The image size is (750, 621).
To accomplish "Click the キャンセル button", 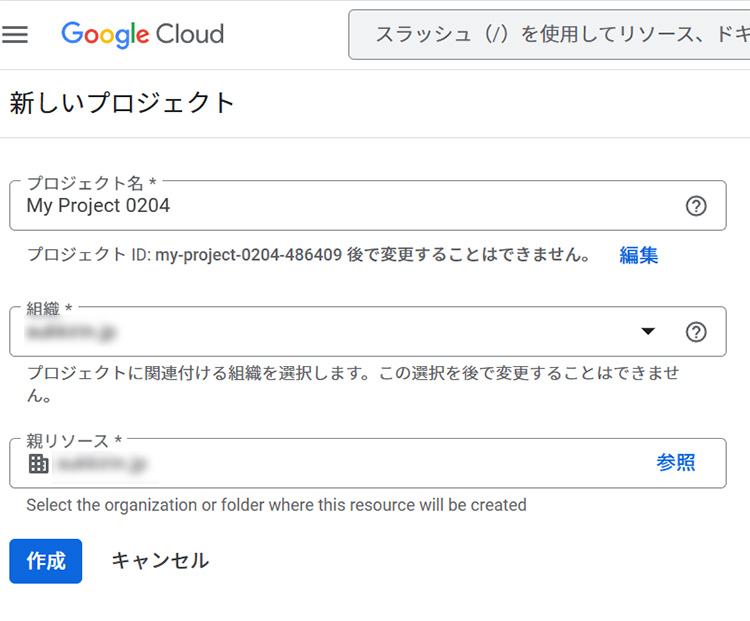I will pos(160,561).
